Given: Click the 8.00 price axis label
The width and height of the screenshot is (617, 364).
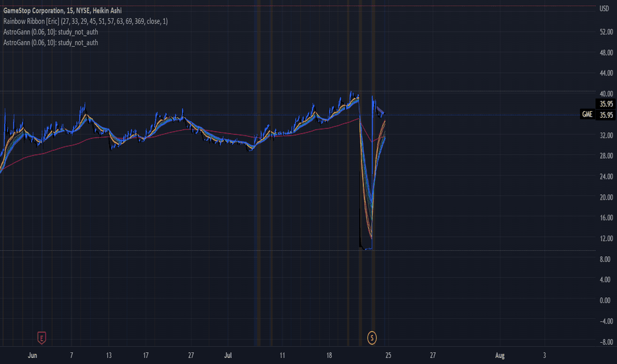Looking at the screenshot, I should tap(606, 259).
